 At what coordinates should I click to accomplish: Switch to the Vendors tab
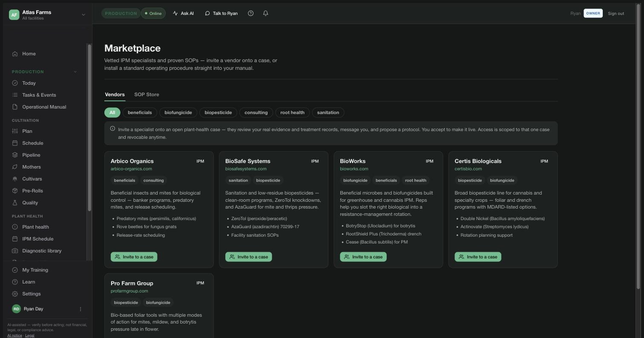tap(115, 95)
